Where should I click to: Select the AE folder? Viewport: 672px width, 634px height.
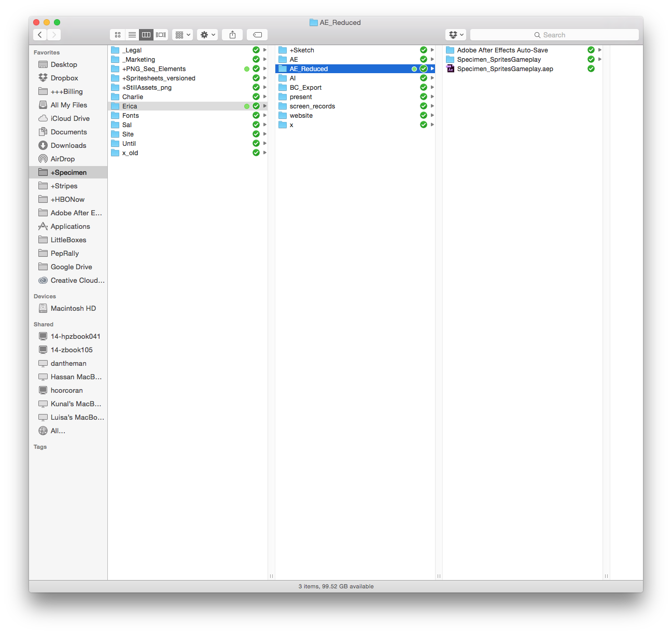pyautogui.click(x=355, y=60)
